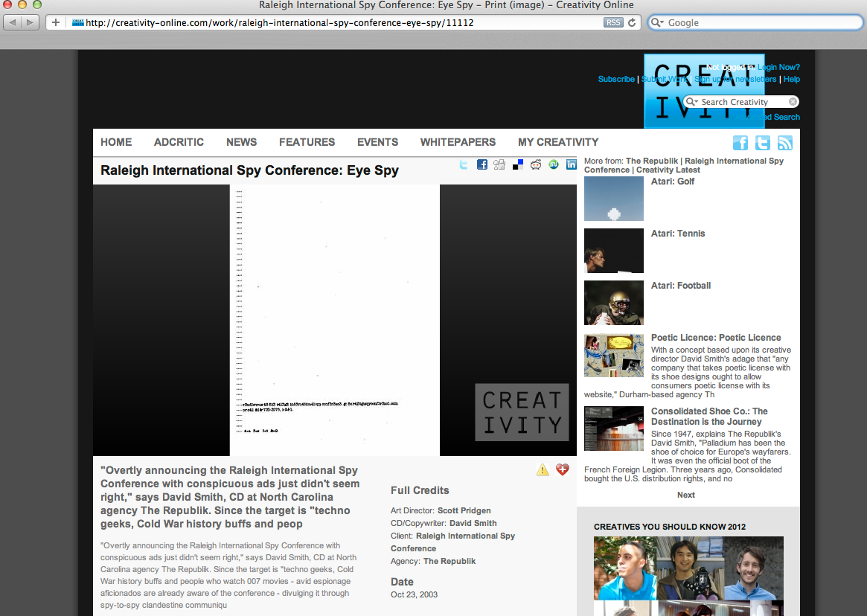Open the Poetic Licence: Poetic Licence link
The height and width of the screenshot is (616, 867).
click(x=716, y=337)
